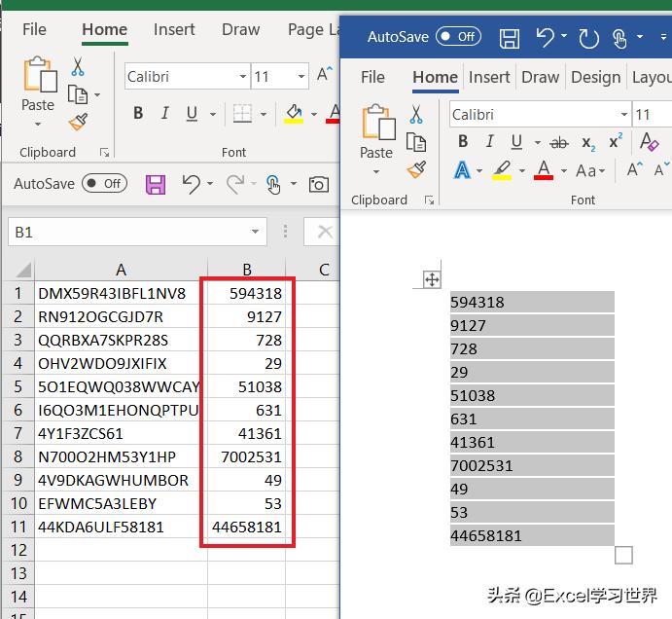Click Redo arrow in Excel quick access
Viewport: 672px width, 619px height.
point(235,184)
